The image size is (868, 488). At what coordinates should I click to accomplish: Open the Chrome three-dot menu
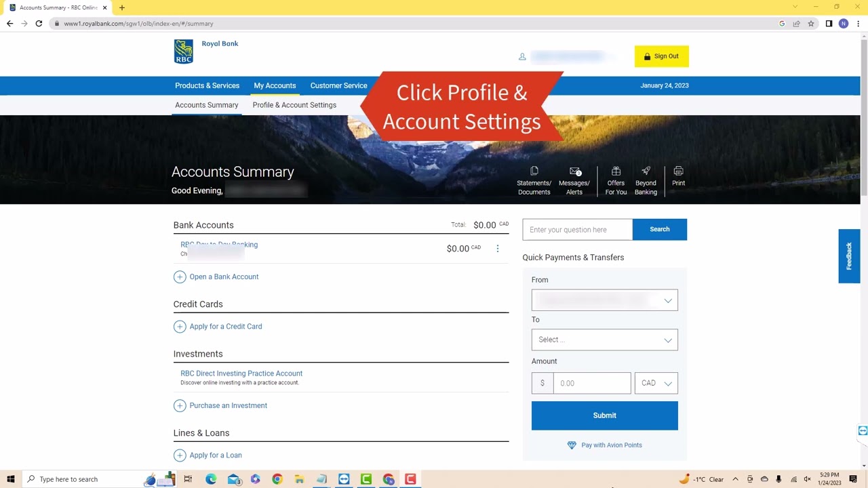point(858,24)
